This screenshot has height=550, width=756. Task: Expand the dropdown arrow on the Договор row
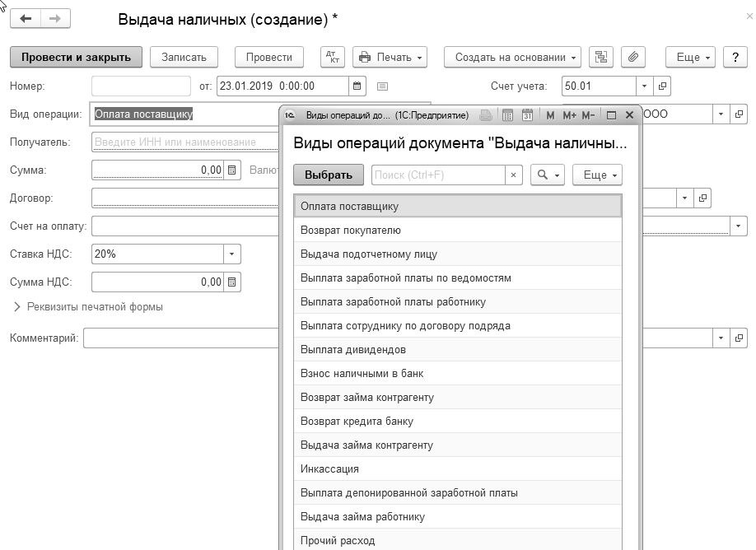(684, 198)
